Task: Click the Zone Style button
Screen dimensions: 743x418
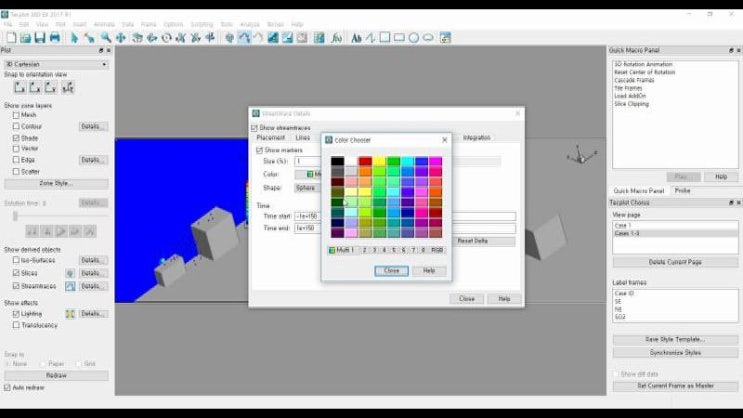Action: [x=55, y=184]
